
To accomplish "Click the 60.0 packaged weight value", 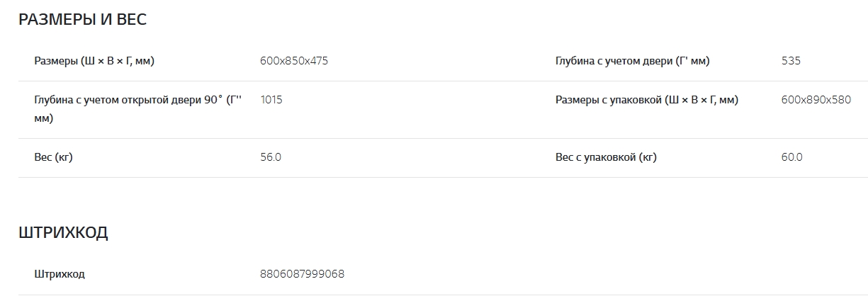I will (791, 157).
